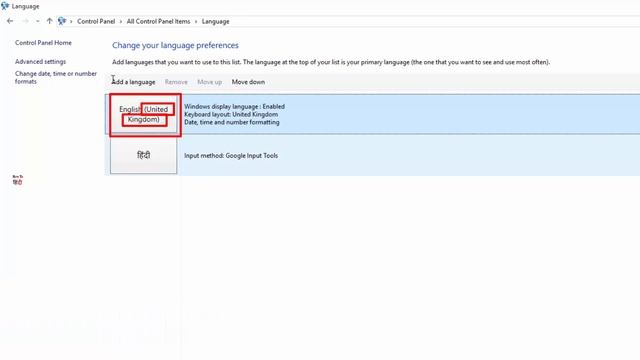Click the Control Panel icon in address bar
The height and width of the screenshot is (360, 640).
[62, 21]
